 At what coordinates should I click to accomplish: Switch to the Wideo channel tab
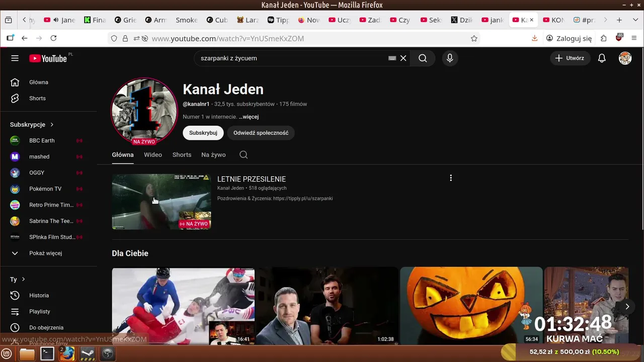pos(153,155)
